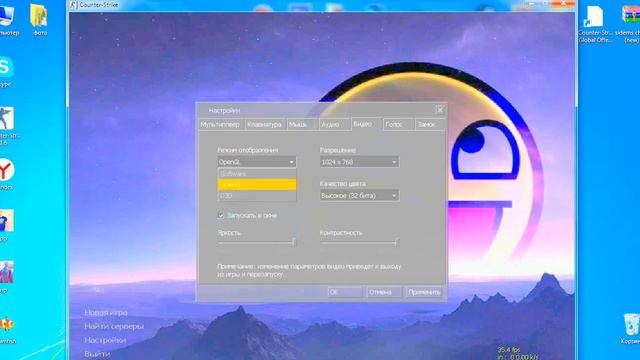Adjust the Контрастность slider
Image resolution: width=640 pixels, height=360 pixels.
[x=359, y=242]
